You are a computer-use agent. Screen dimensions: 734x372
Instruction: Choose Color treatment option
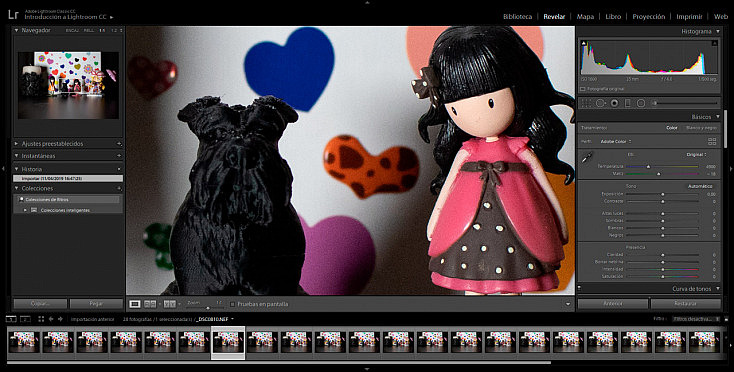point(672,128)
